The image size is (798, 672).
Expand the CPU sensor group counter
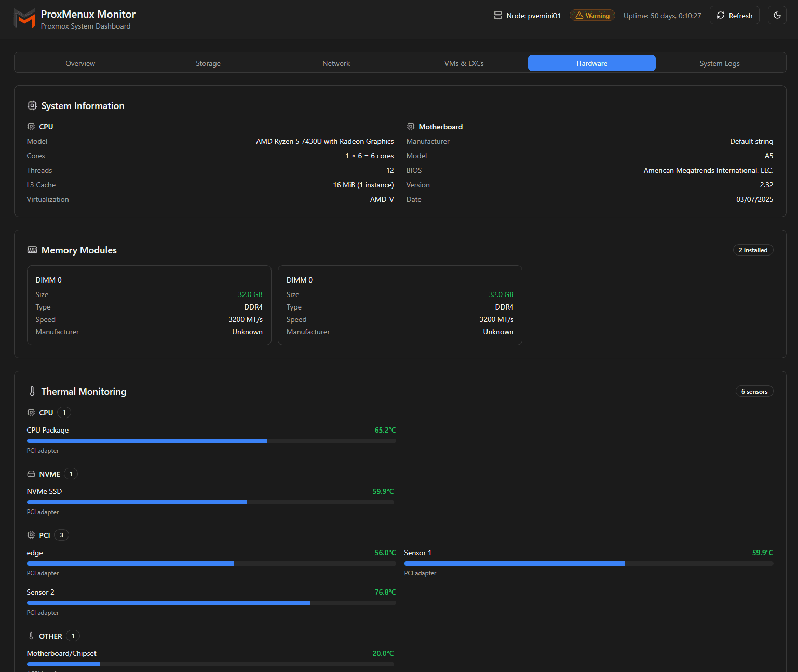(x=63, y=412)
